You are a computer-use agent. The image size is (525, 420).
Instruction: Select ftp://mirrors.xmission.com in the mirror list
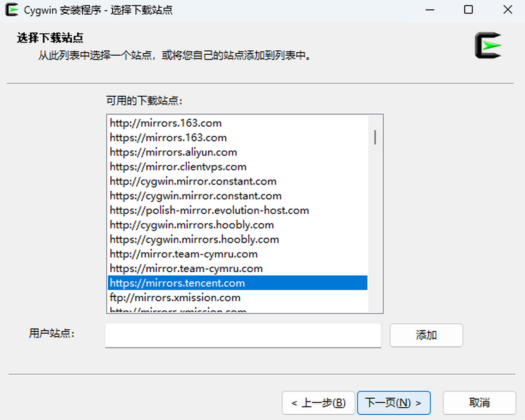point(238,298)
